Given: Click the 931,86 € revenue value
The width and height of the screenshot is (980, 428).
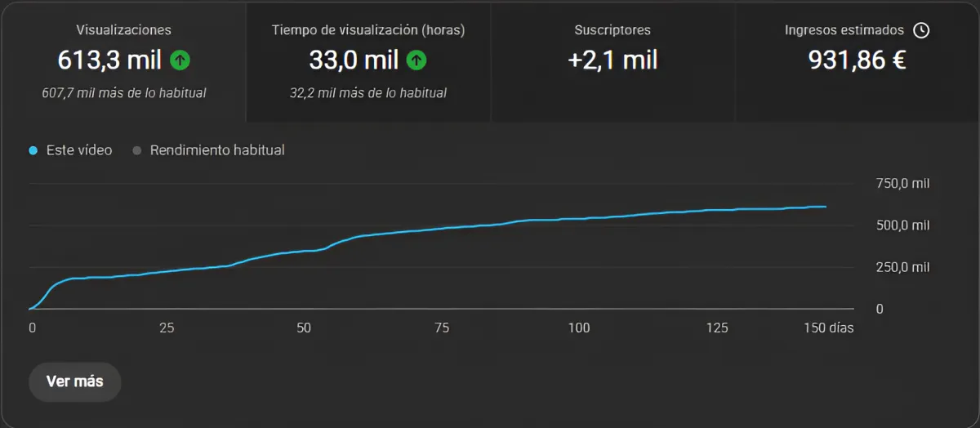Looking at the screenshot, I should tap(857, 60).
